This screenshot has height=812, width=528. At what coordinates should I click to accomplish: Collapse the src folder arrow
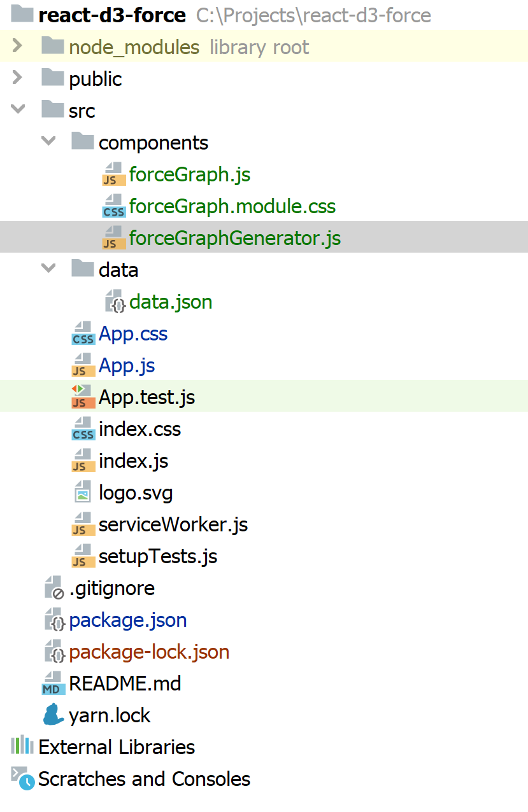18,109
